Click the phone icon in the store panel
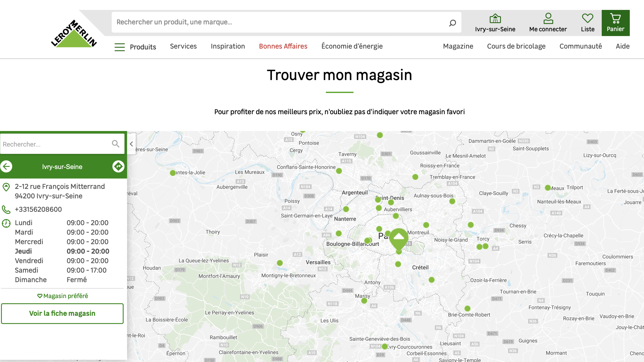Screen dimensions: 644x362 click(6, 209)
